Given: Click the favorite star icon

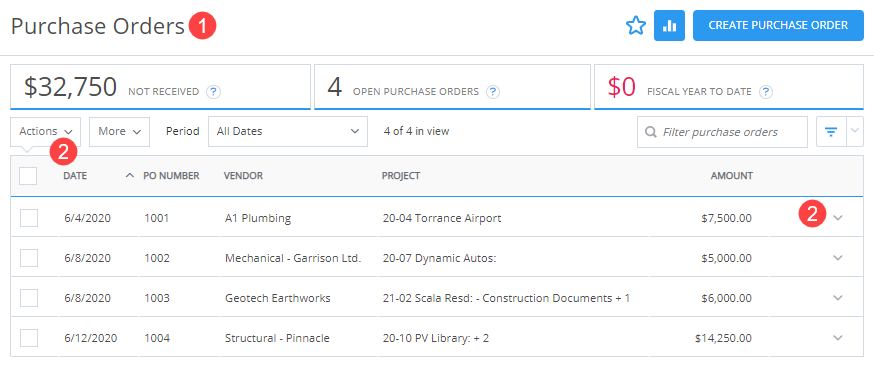Looking at the screenshot, I should (x=635, y=26).
